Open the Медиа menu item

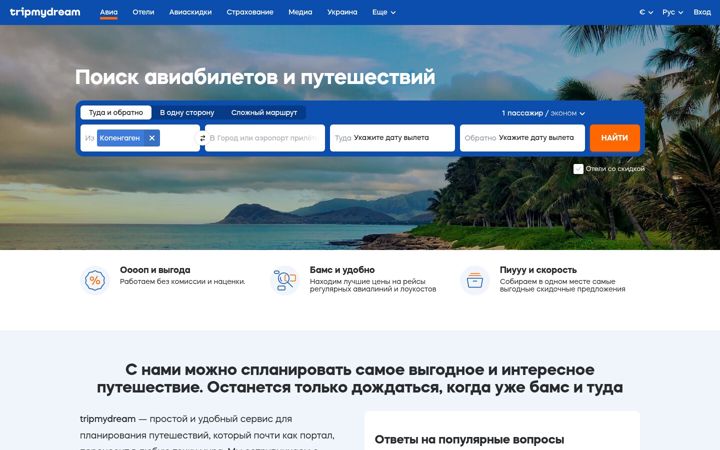(300, 12)
